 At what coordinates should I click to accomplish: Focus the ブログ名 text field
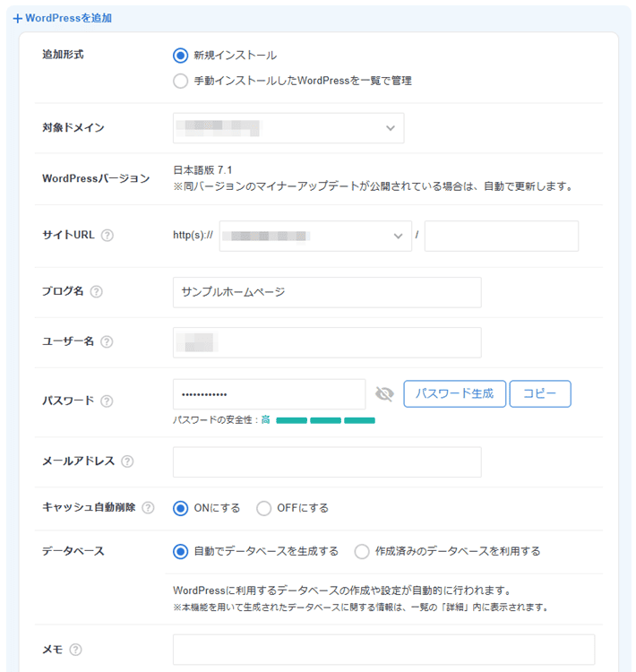[x=327, y=292]
